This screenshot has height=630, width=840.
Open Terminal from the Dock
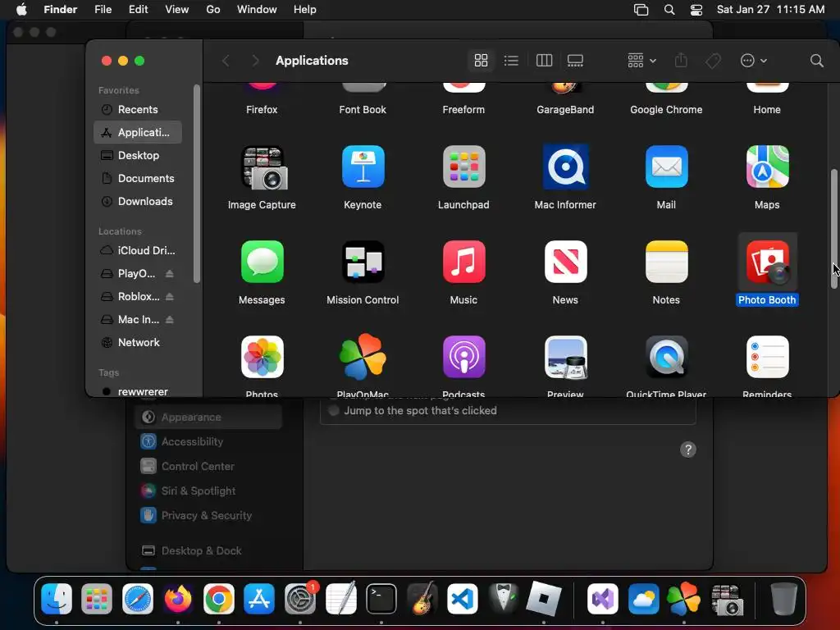381,599
